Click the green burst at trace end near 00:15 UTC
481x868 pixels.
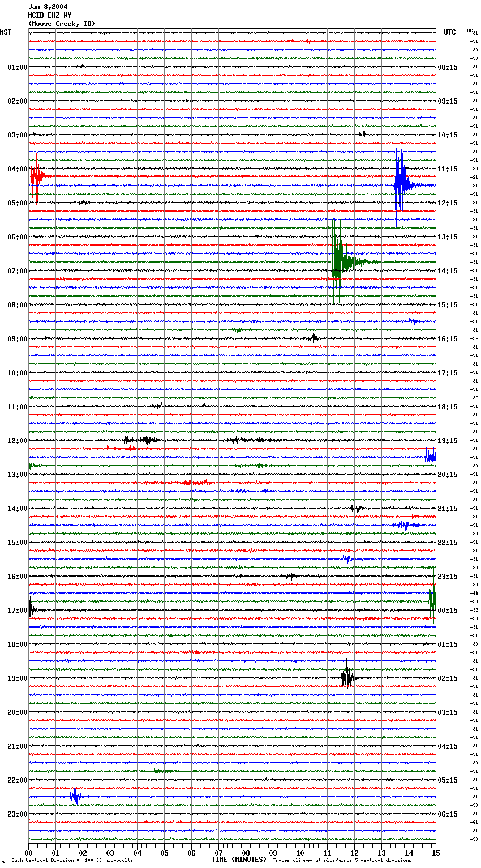tap(432, 596)
